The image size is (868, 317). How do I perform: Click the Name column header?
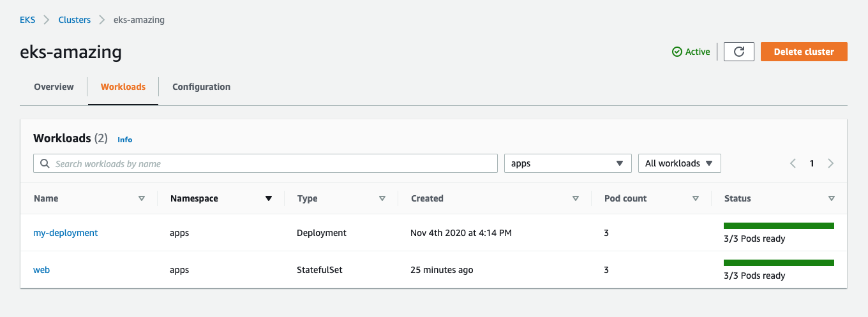(x=46, y=198)
